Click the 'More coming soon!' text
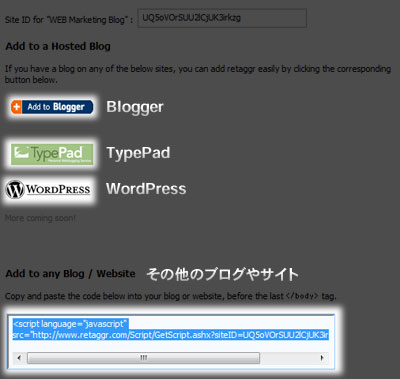 pyautogui.click(x=40, y=218)
